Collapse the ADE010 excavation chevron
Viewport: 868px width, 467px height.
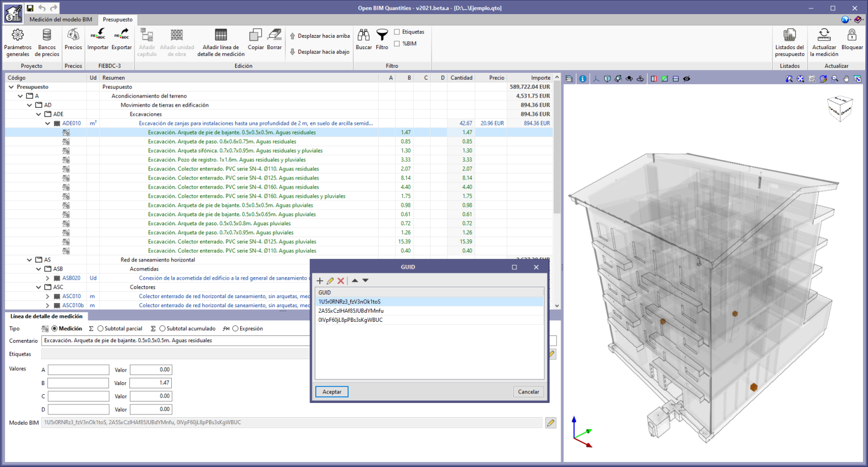tap(49, 123)
